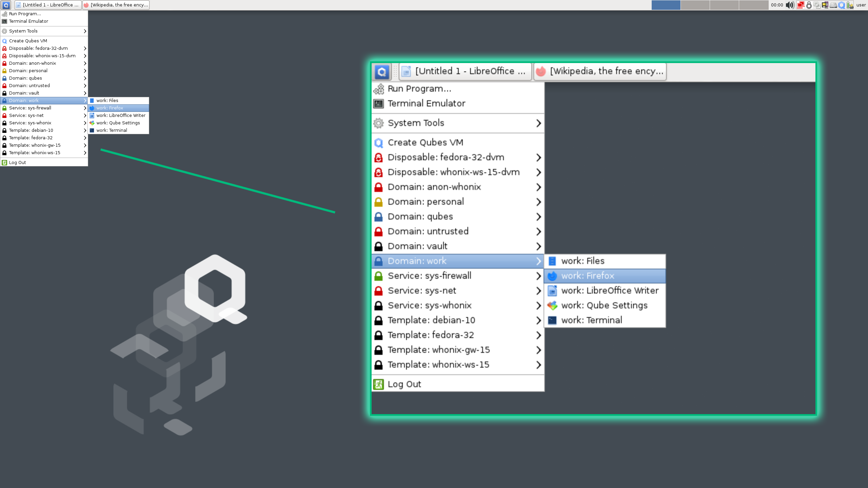
Task: Choose work: LibreOffice Writer label in the small submenu
Action: tap(121, 116)
